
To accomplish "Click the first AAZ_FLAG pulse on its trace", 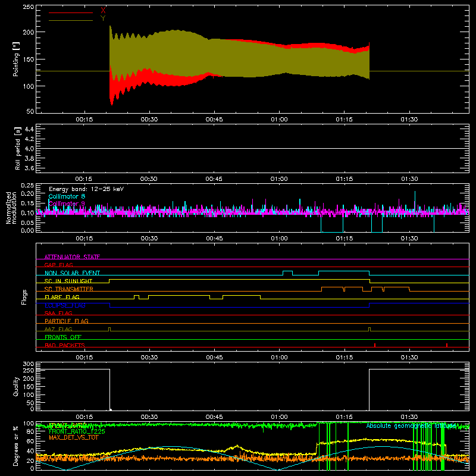I will pyautogui.click(x=109, y=330).
